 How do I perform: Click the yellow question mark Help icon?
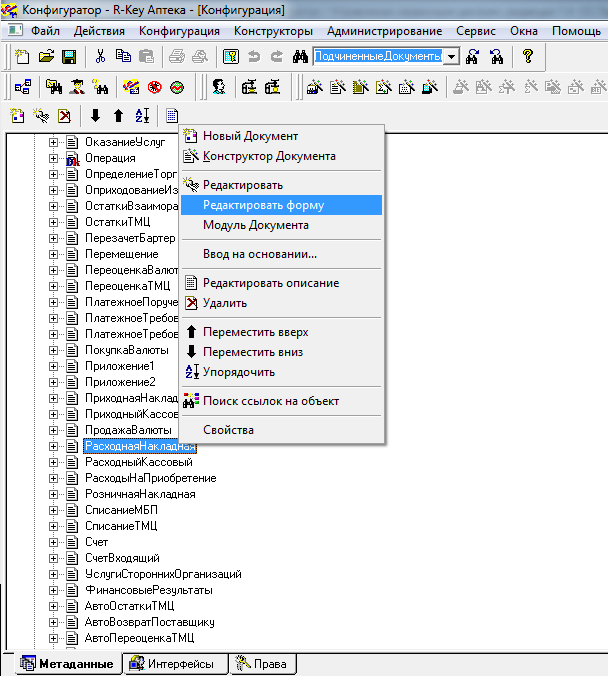tap(528, 57)
